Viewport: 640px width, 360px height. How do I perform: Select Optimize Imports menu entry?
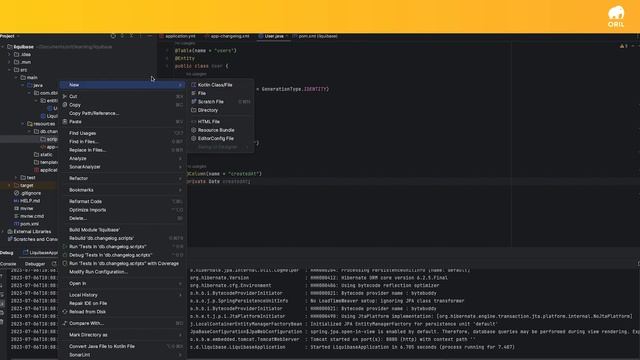[x=122, y=210]
